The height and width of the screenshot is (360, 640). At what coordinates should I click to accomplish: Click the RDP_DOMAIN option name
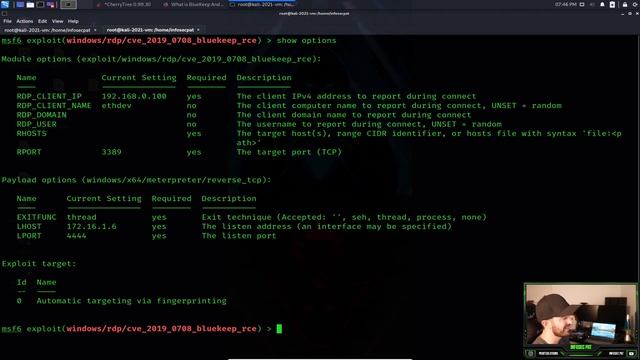pos(41,115)
